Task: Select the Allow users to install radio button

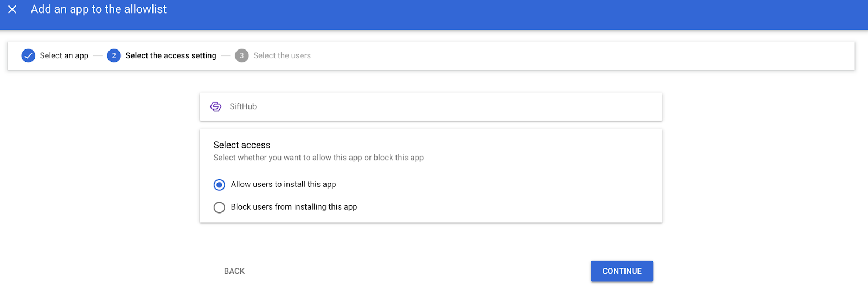Action: click(x=219, y=185)
